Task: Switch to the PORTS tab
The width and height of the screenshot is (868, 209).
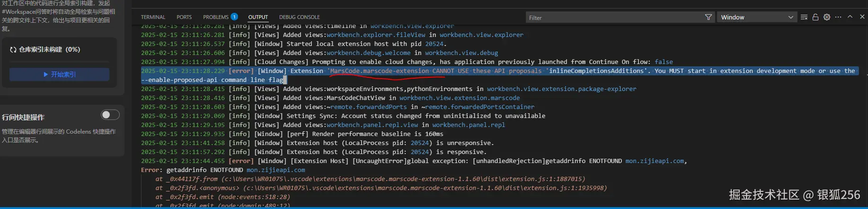Action: [x=184, y=17]
